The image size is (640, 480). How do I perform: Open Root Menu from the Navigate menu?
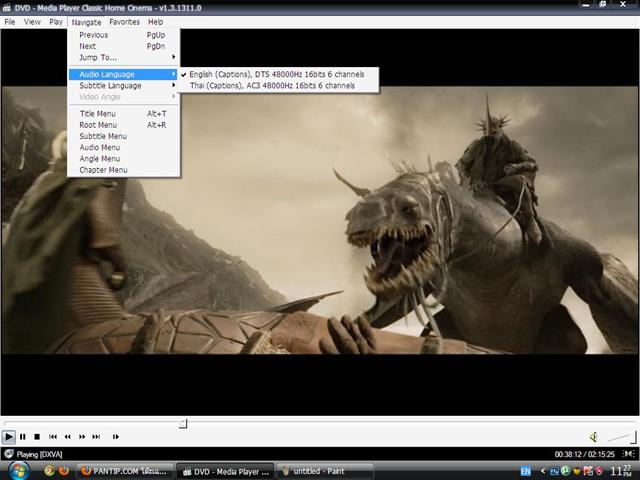click(x=124, y=125)
